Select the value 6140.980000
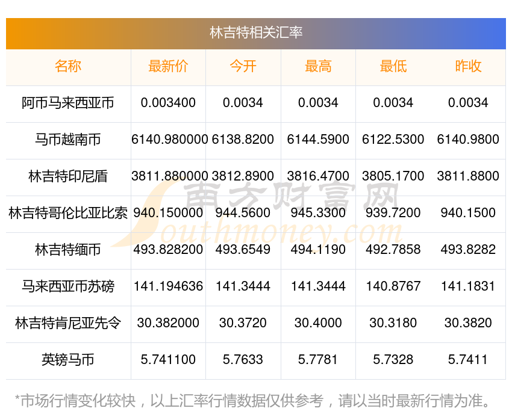This screenshot has height=420, width=512. tap(169, 140)
